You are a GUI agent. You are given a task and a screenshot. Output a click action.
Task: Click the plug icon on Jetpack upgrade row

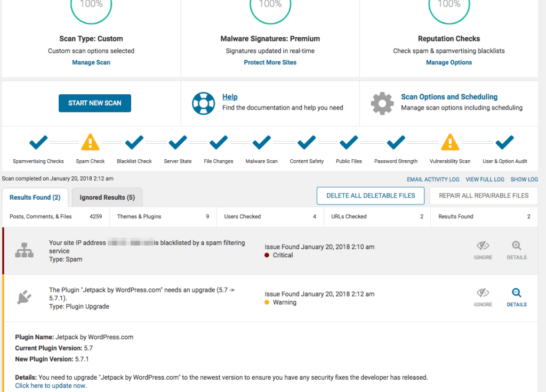click(x=24, y=297)
